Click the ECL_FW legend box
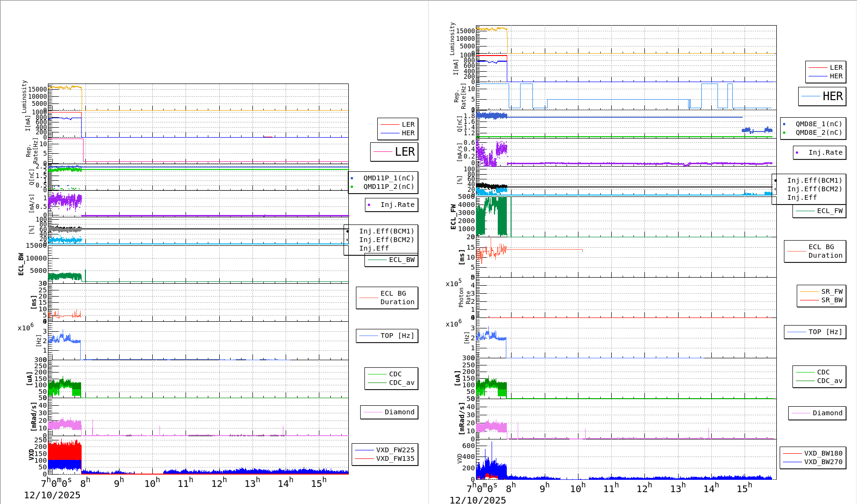 (x=829, y=211)
